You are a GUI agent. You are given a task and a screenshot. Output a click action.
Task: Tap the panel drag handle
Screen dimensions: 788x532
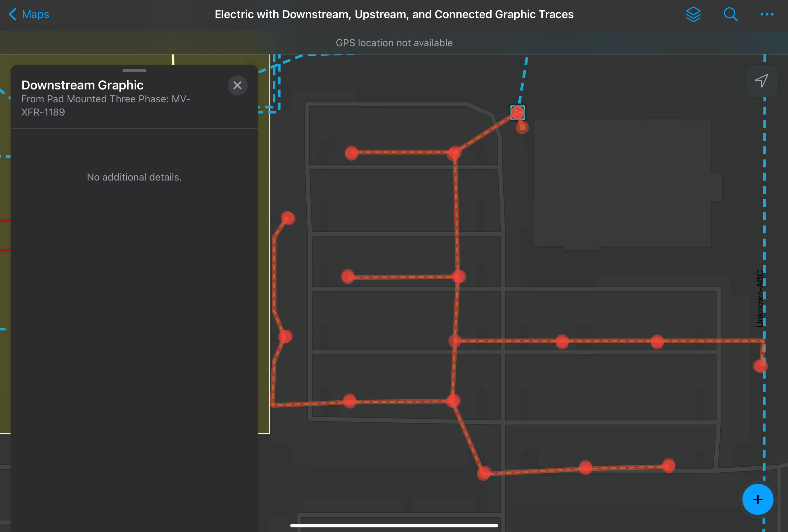click(134, 71)
